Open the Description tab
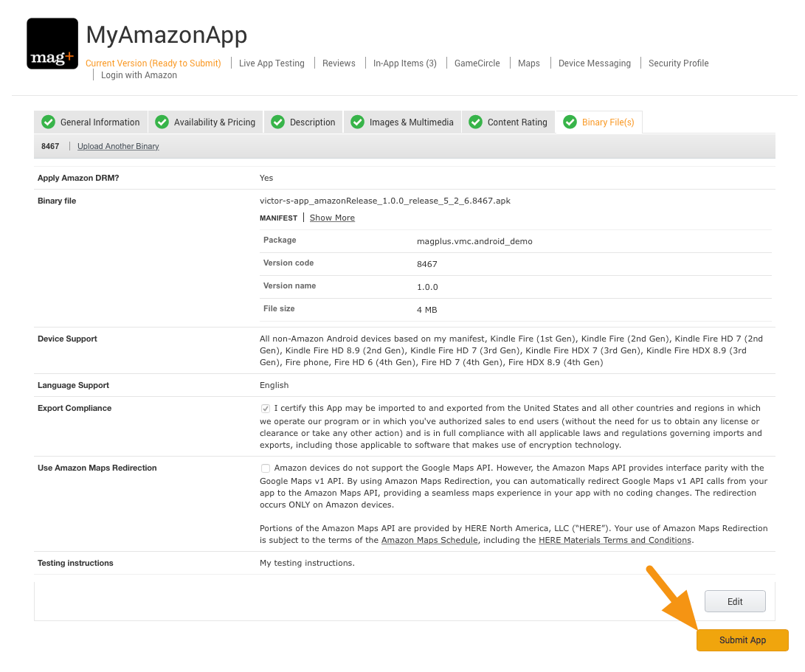The image size is (805, 672). [x=303, y=122]
